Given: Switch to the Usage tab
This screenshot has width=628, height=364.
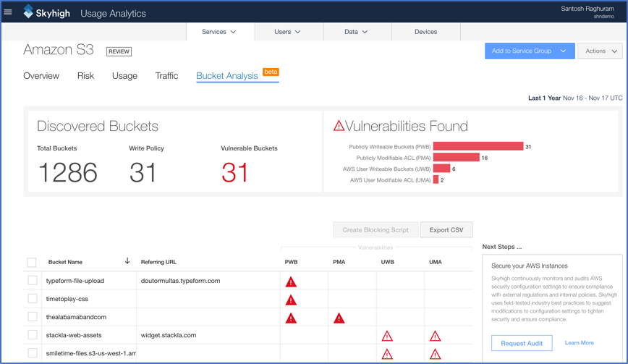Looking at the screenshot, I should tap(124, 76).
